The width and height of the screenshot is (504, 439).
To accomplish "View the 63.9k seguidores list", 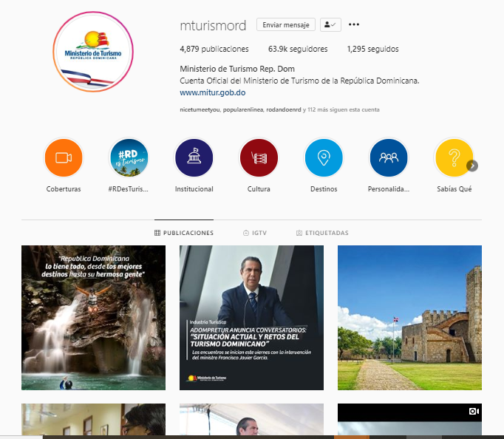I will pyautogui.click(x=298, y=49).
